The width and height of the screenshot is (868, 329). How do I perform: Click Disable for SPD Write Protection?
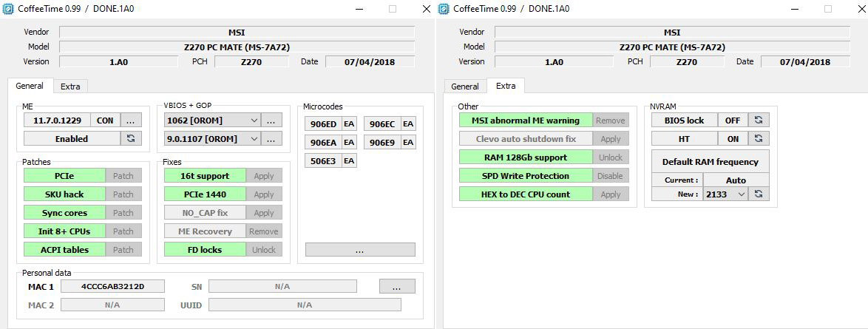click(x=611, y=175)
